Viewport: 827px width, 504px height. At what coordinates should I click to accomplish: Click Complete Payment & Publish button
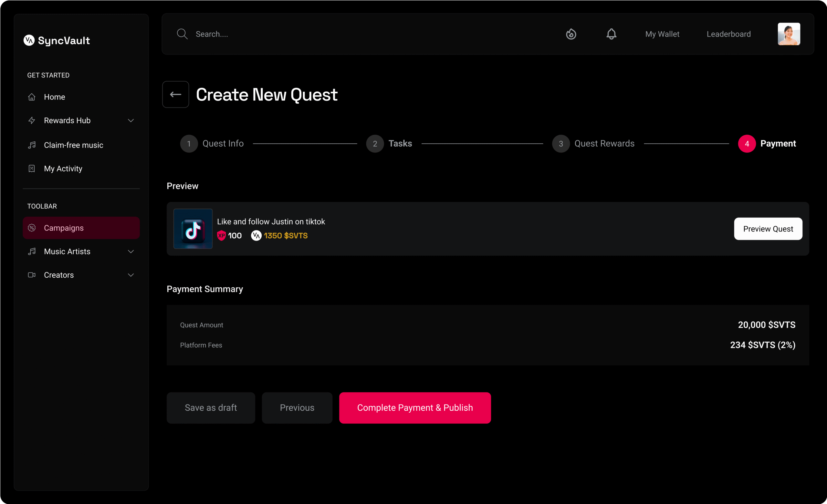point(415,408)
